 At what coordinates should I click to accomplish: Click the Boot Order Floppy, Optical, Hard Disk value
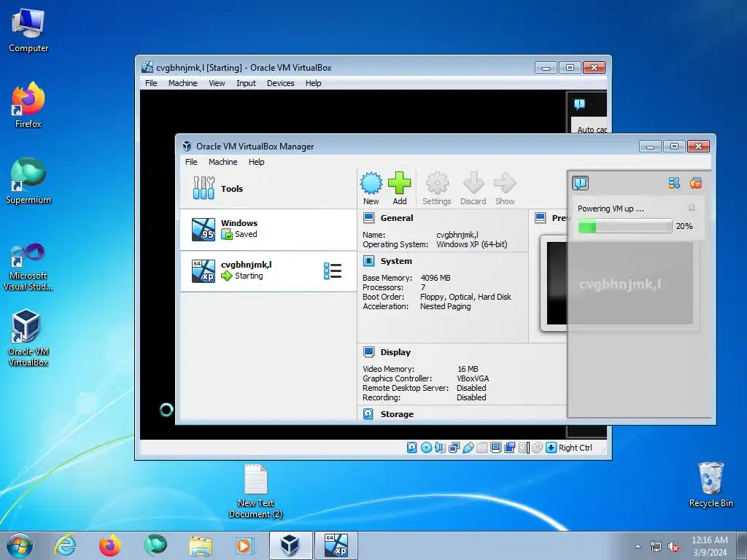[x=465, y=297]
